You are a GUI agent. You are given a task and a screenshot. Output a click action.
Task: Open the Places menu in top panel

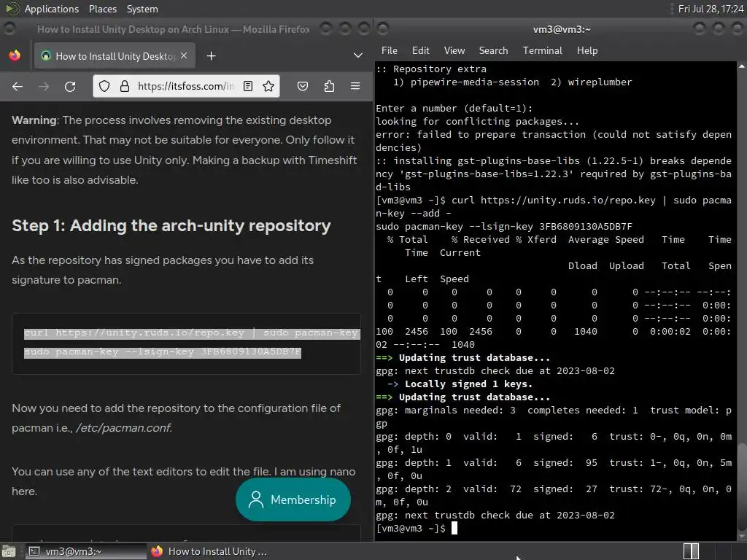click(102, 9)
